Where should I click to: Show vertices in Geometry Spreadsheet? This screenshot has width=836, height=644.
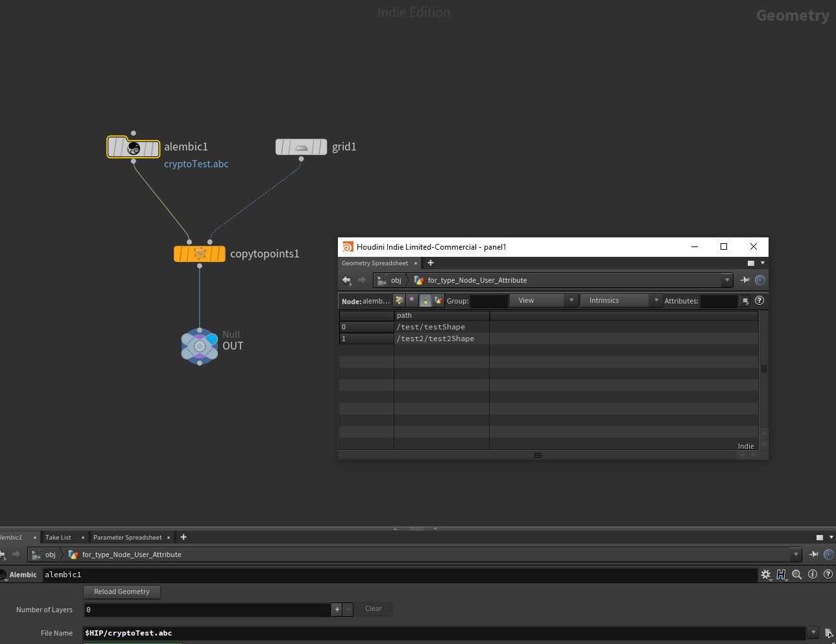pos(412,300)
